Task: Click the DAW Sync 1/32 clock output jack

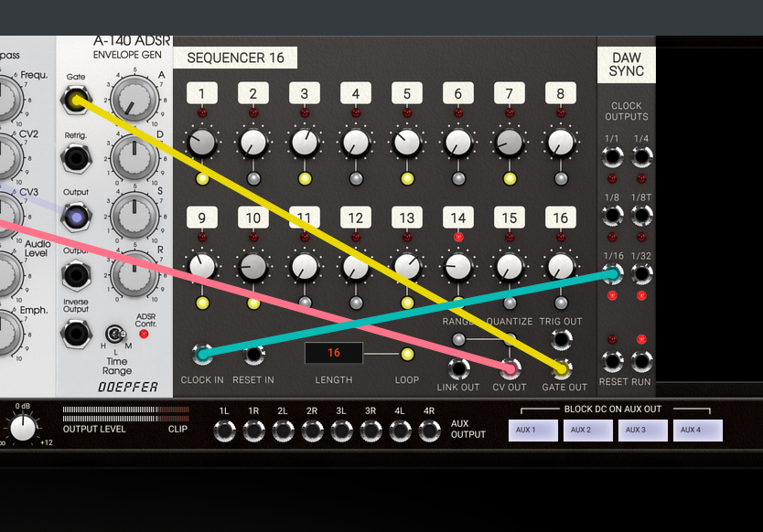Action: pos(641,274)
